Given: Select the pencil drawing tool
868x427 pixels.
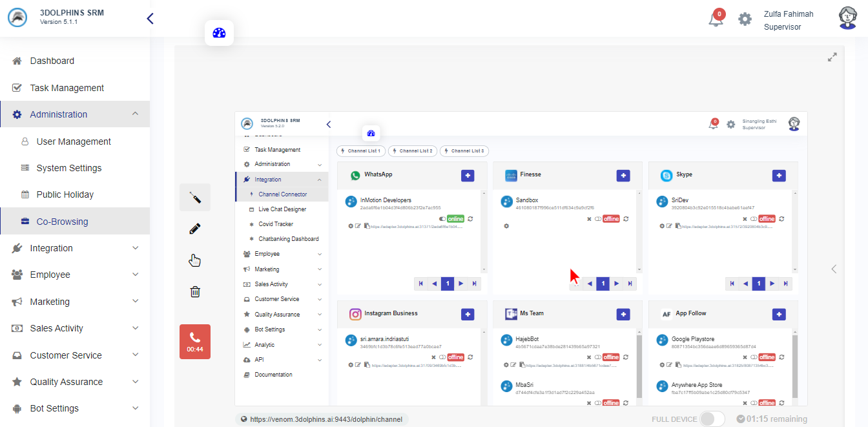Looking at the screenshot, I should coord(195,229).
